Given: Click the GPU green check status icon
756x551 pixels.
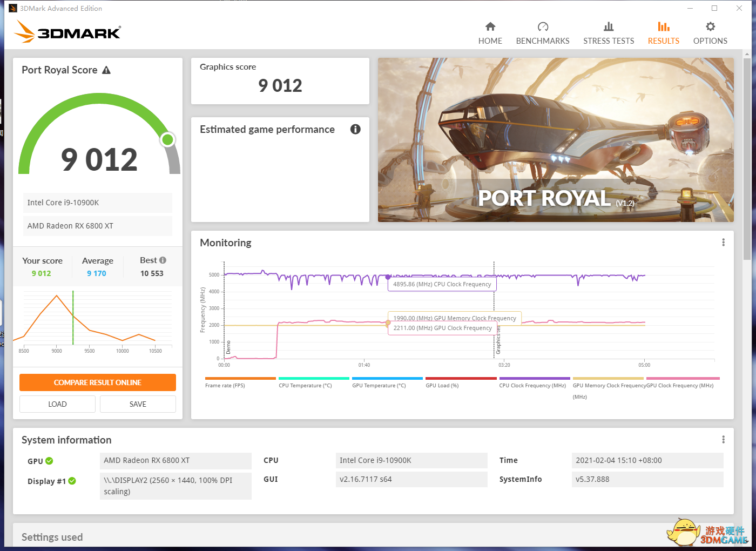Looking at the screenshot, I should (x=49, y=461).
